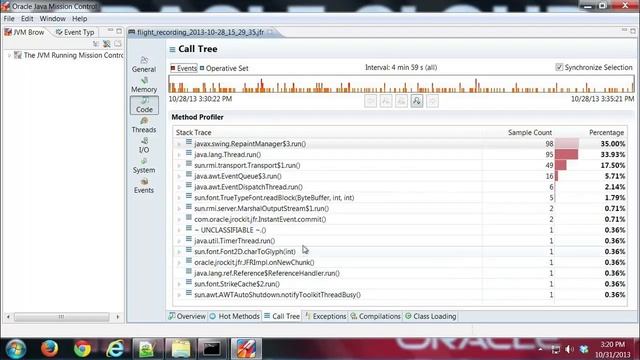Switch to the Overview tab
This screenshot has height=360, width=640.
click(x=187, y=316)
